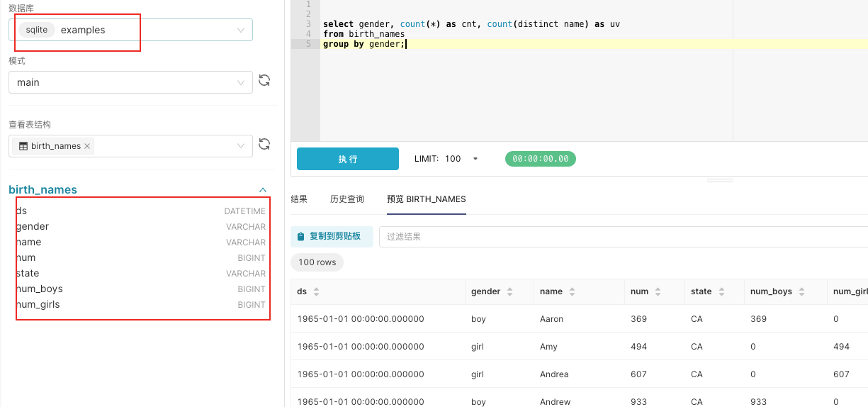Click the num BIGINT column row
The height and width of the screenshot is (407, 868).
(141, 257)
